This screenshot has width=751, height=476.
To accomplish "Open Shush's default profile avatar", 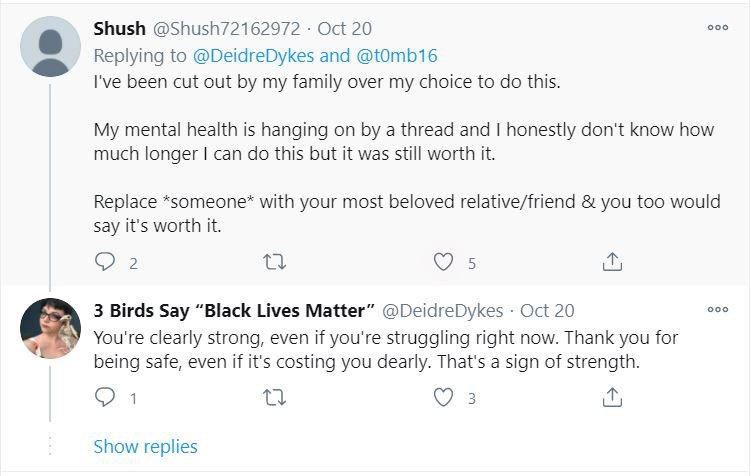I will [50, 47].
